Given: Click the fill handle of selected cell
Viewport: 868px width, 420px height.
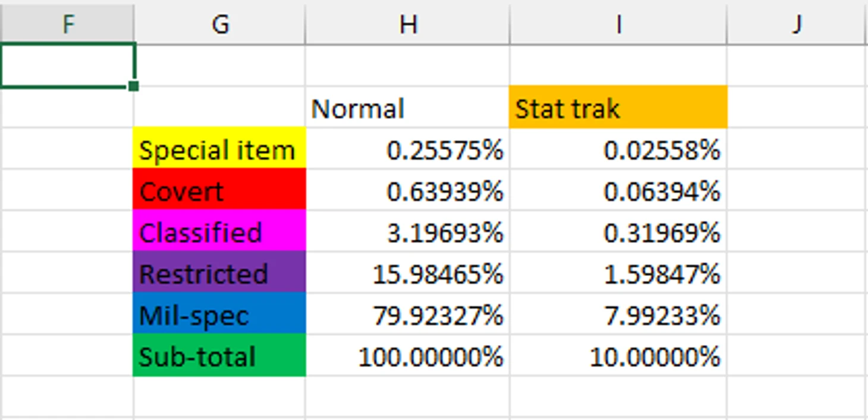Looking at the screenshot, I should tap(134, 87).
